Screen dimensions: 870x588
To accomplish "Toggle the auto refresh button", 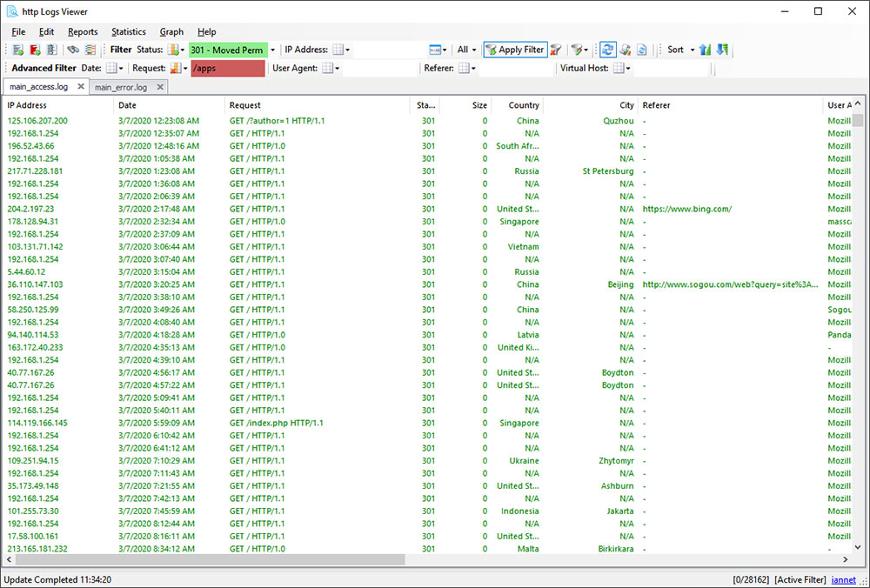I will [607, 50].
